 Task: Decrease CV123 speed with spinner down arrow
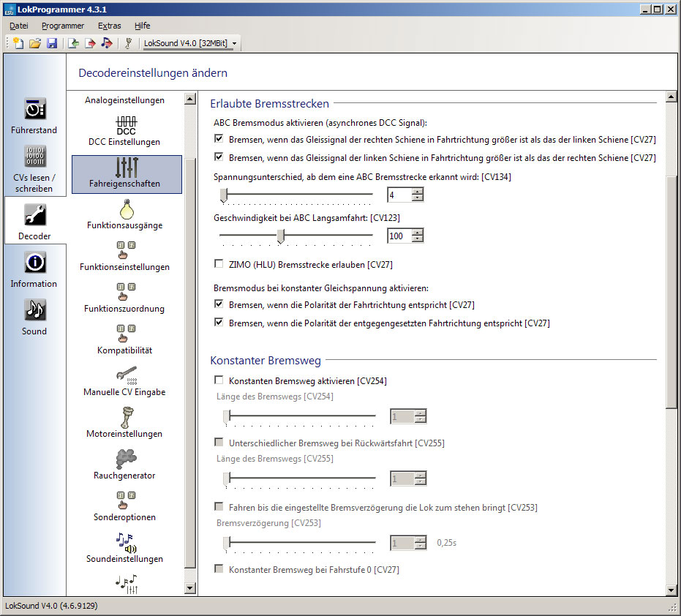tap(418, 239)
